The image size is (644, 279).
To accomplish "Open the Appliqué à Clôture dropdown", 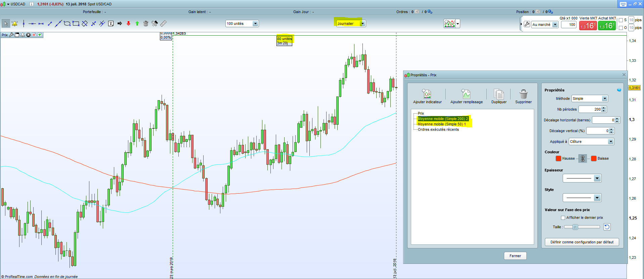I will pyautogui.click(x=611, y=142).
